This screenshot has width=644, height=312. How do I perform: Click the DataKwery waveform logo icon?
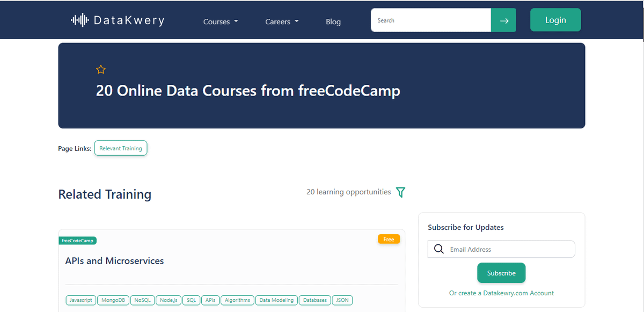pyautogui.click(x=79, y=20)
